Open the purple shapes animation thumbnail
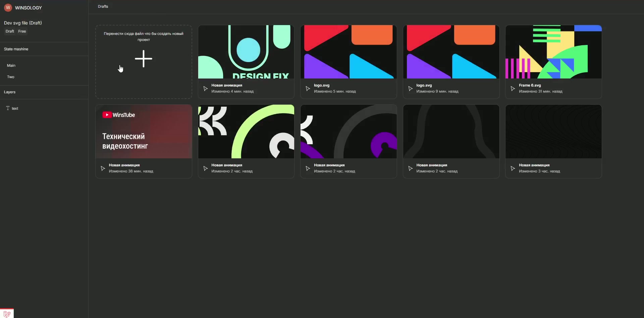Image resolution: width=644 pixels, height=318 pixels. (348, 131)
